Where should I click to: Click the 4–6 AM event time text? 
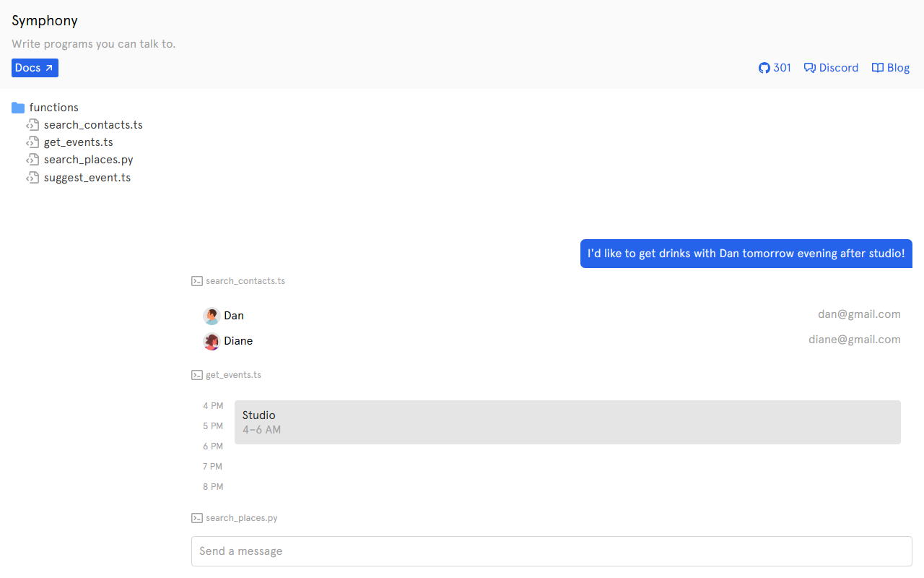click(x=262, y=430)
